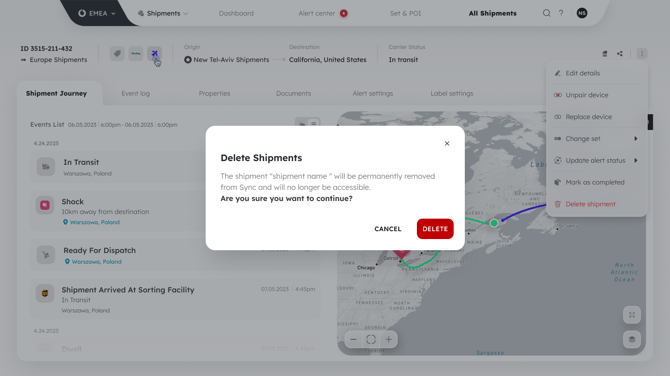Click the airplane transport mode icon
Image resolution: width=670 pixels, height=376 pixels.
(x=154, y=53)
